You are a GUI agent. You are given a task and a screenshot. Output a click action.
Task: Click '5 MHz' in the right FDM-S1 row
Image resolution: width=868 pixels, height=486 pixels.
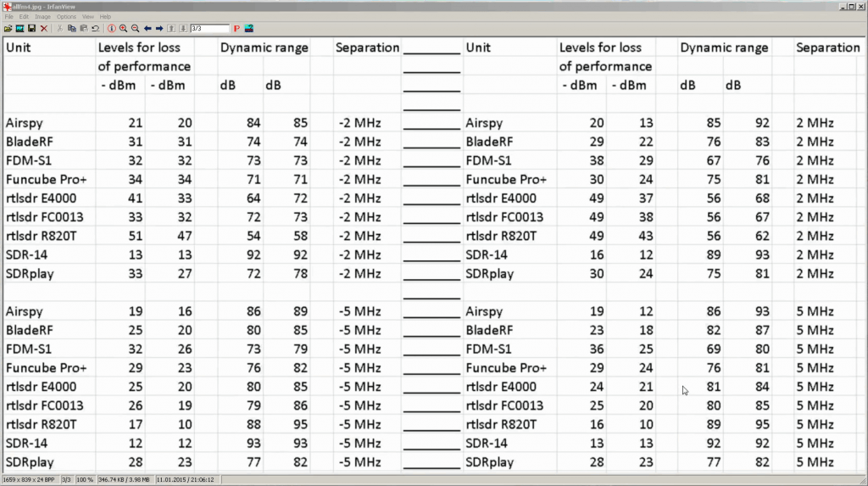[815, 349]
